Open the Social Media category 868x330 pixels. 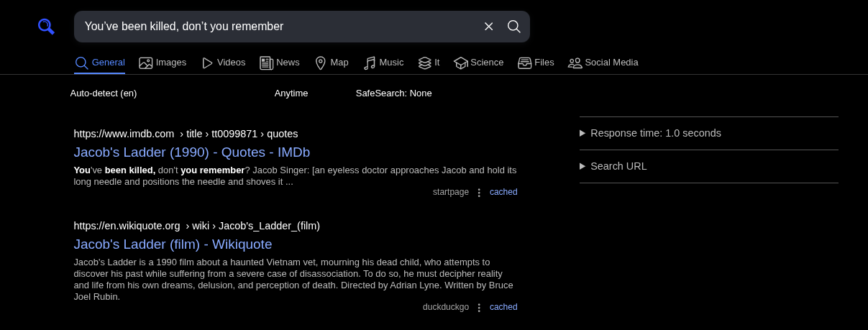603,63
